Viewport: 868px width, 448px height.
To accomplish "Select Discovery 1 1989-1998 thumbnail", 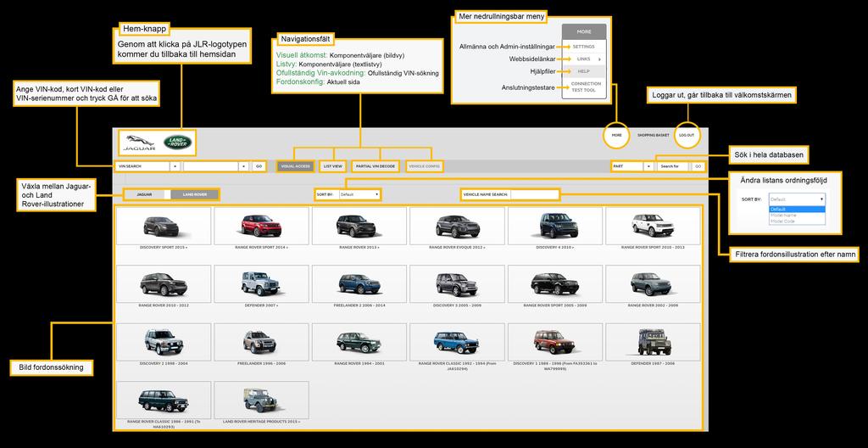I will [x=555, y=342].
